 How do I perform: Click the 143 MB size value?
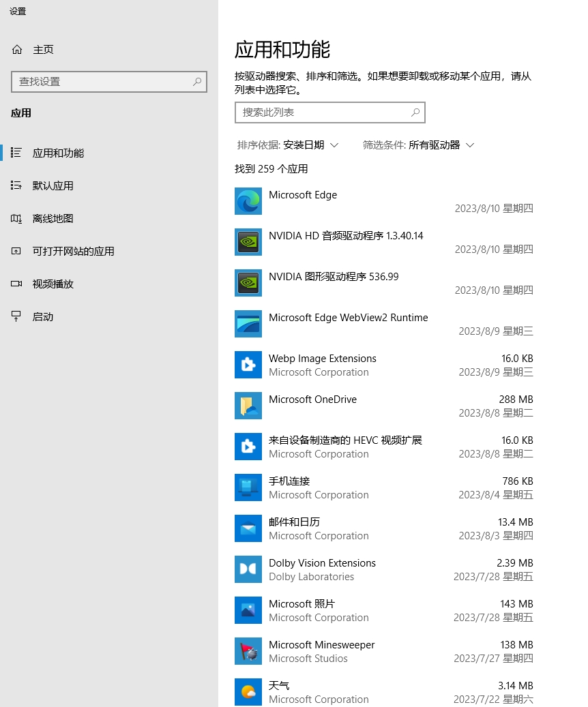point(516,604)
